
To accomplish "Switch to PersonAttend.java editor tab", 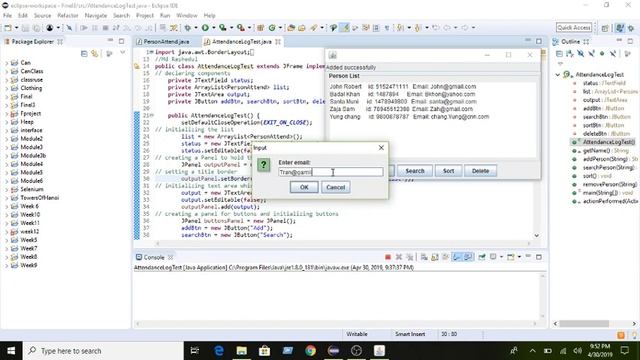I will [167, 42].
